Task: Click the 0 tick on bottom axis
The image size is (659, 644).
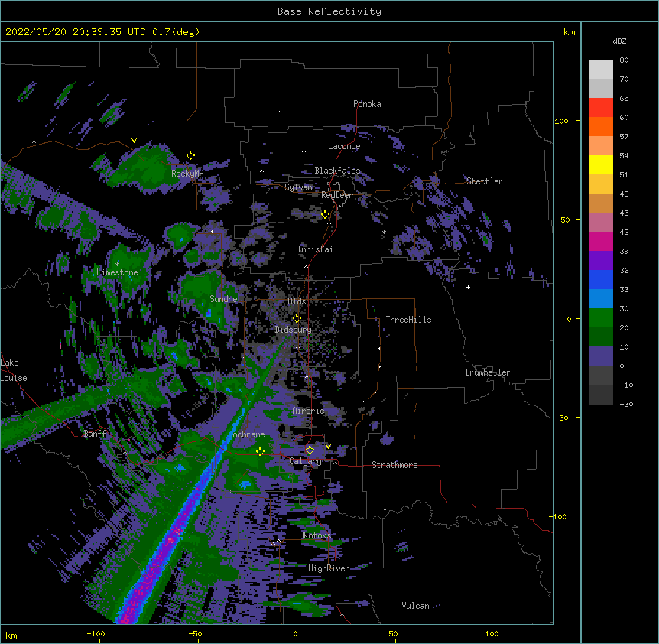Action: tap(295, 633)
